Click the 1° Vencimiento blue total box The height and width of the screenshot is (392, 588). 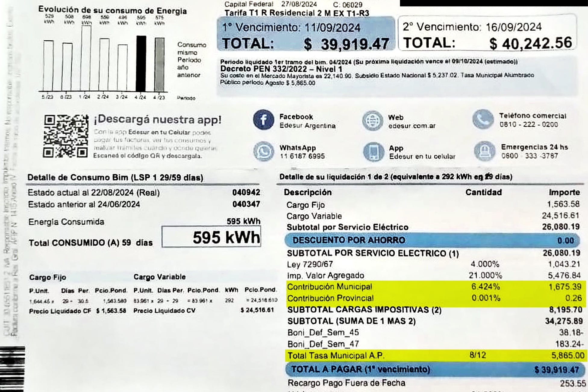pyautogui.click(x=305, y=34)
